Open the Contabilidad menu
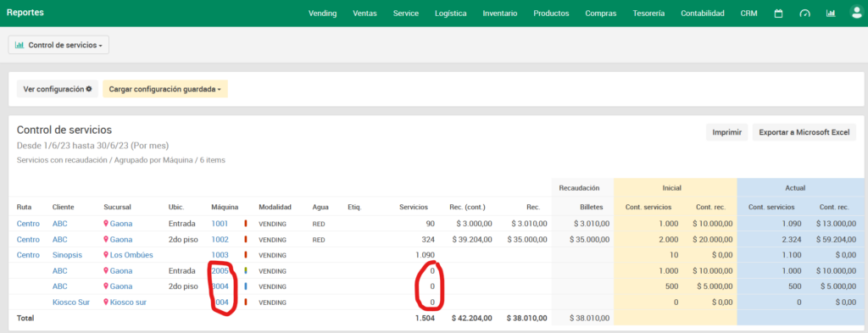868x333 pixels. click(703, 14)
